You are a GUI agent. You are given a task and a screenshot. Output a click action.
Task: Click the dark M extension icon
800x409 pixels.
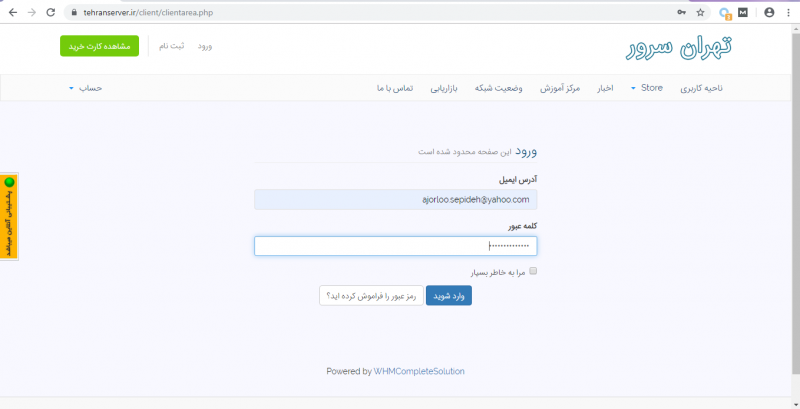[743, 13]
